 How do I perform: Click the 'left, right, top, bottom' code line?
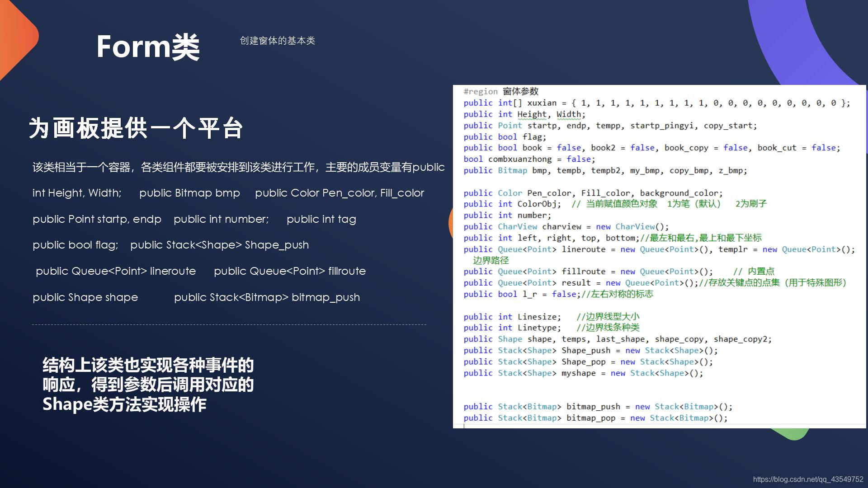(613, 238)
